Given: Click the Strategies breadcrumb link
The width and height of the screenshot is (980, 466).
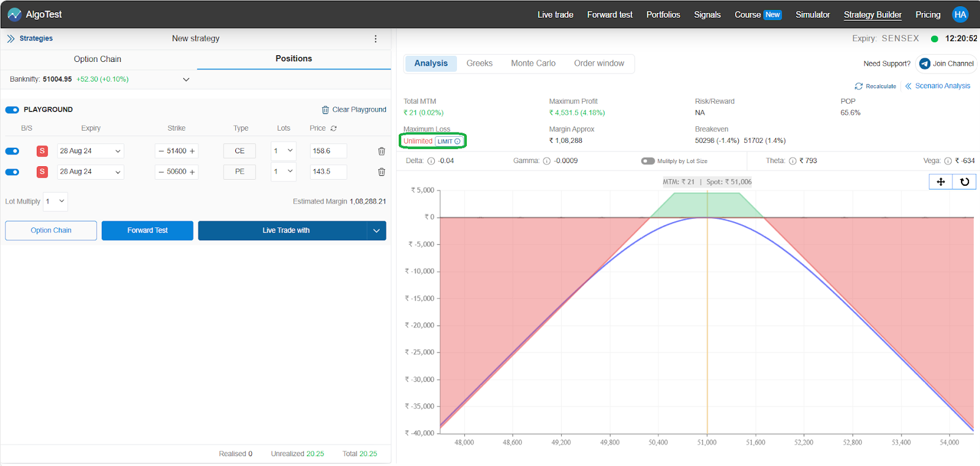Looking at the screenshot, I should coord(36,39).
